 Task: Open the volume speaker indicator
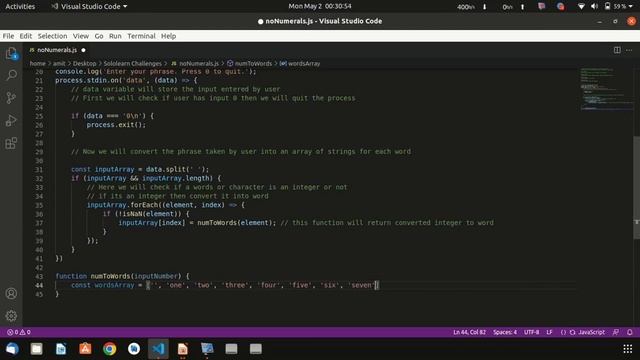coord(594,7)
